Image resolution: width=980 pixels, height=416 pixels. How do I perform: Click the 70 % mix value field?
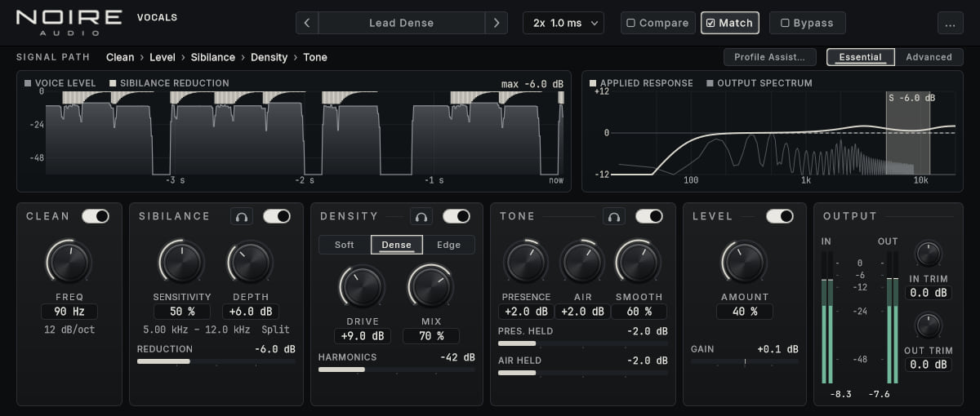(x=430, y=336)
